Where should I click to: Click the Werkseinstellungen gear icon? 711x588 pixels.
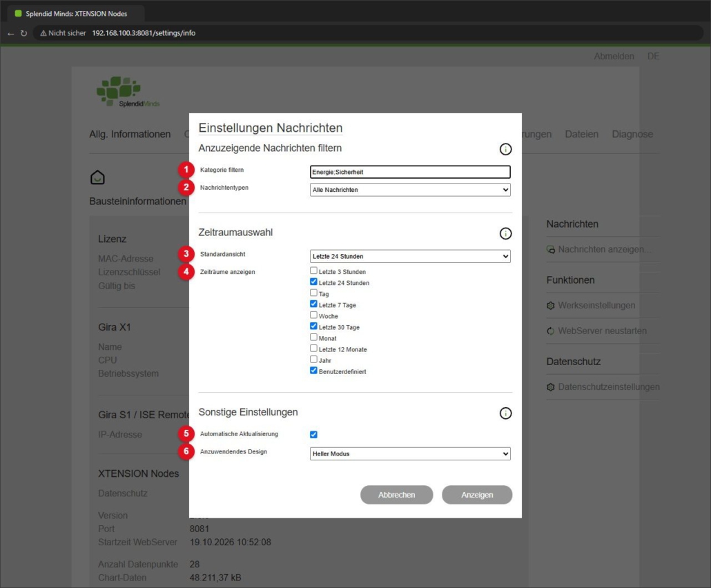[550, 306]
